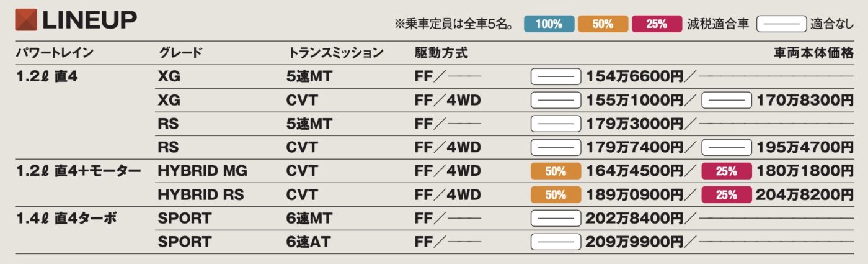868x264 pixels.
Task: Click the 209万9900円 price
Action: pyautogui.click(x=634, y=242)
